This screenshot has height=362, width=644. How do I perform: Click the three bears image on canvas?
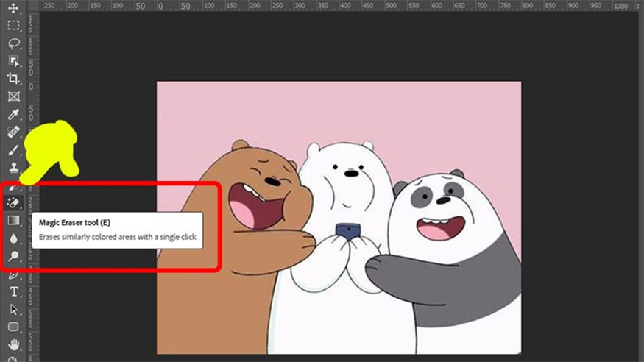click(x=339, y=218)
